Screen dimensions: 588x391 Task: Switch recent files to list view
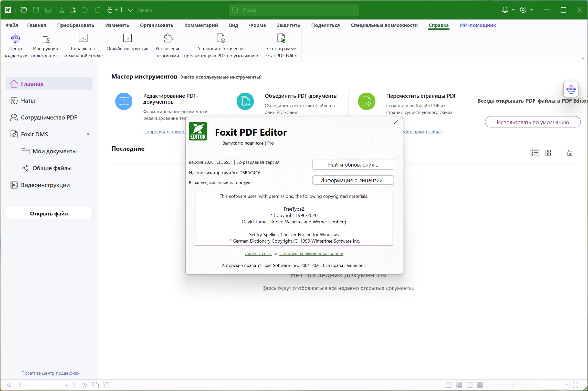tap(535, 153)
